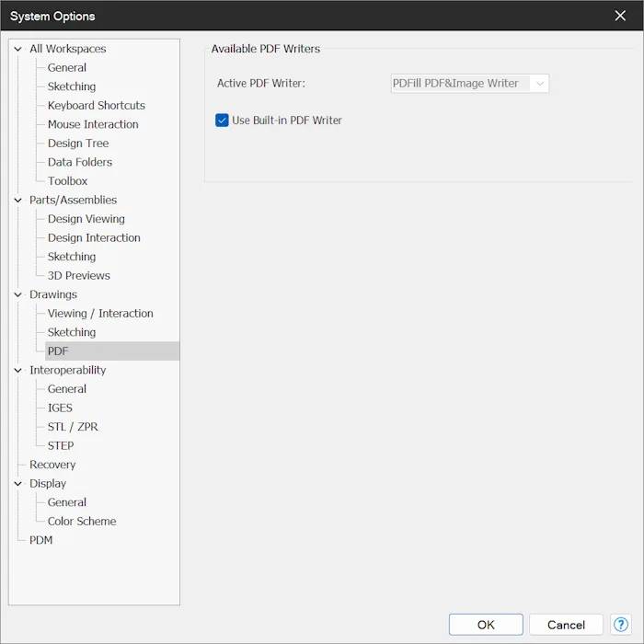Open STEP interoperability settings

tap(61, 445)
